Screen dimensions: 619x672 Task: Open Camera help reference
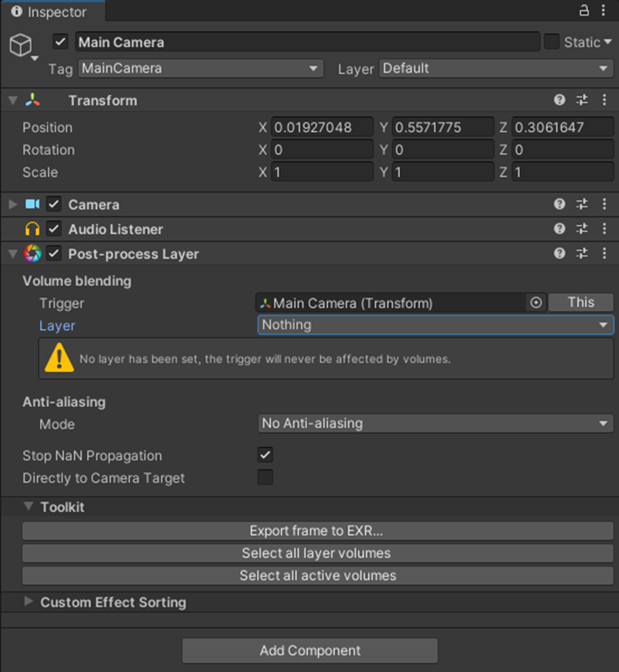click(x=560, y=204)
